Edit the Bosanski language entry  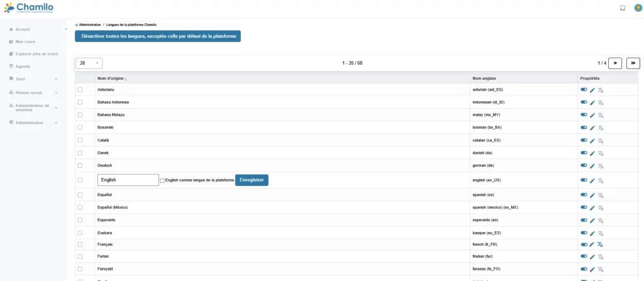coord(592,128)
